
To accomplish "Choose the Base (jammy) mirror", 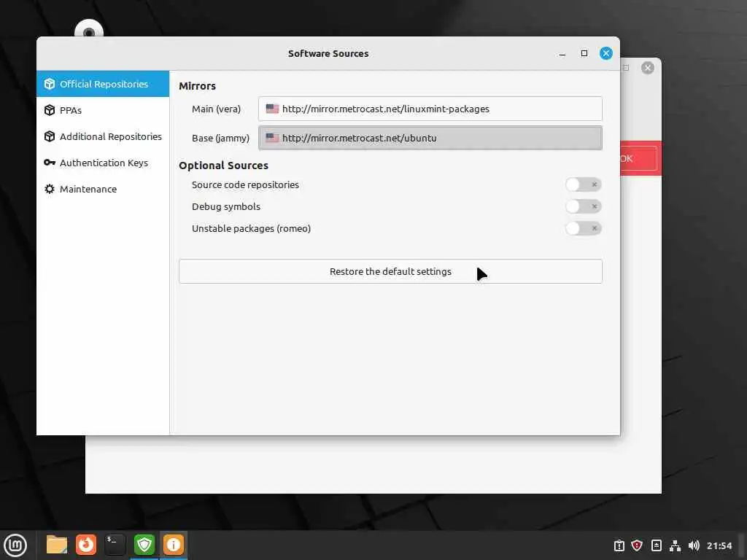I will click(x=430, y=138).
